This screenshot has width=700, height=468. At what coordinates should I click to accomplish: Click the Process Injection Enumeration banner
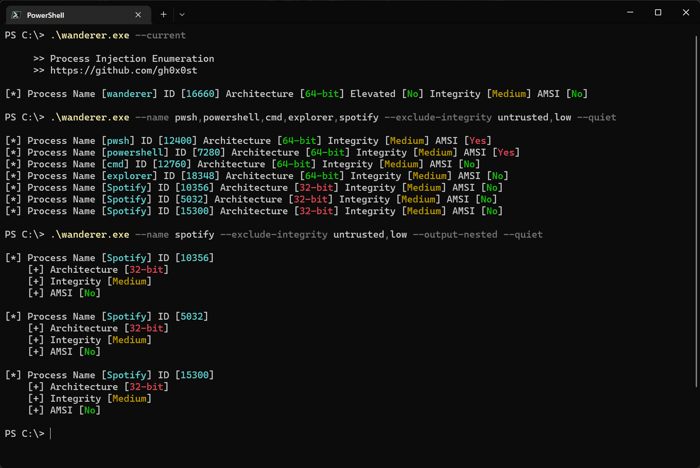pyautogui.click(x=132, y=59)
